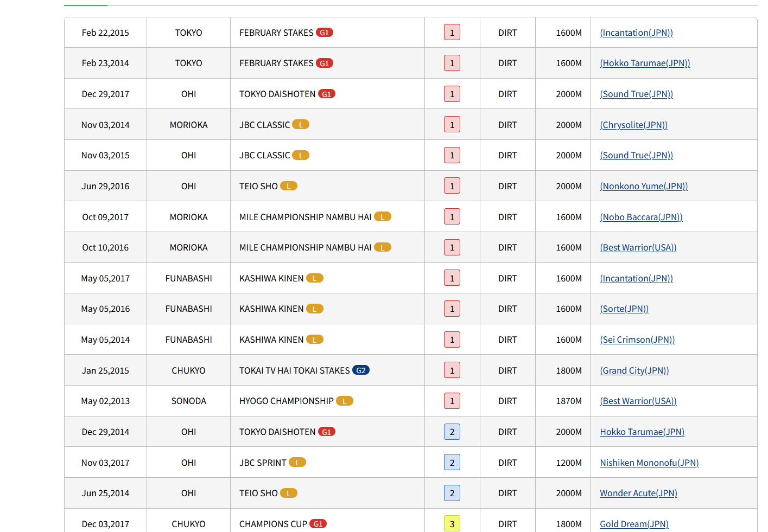
Task: Select 1800M in Dec 03,2017 row
Action: pos(569,524)
